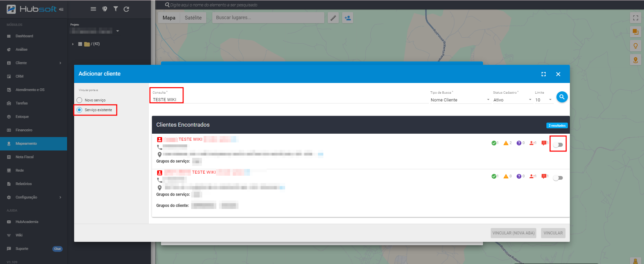This screenshot has width=644, height=264.
Task: Expand the Configuração sidebar submenu chevron
Action: click(60, 197)
